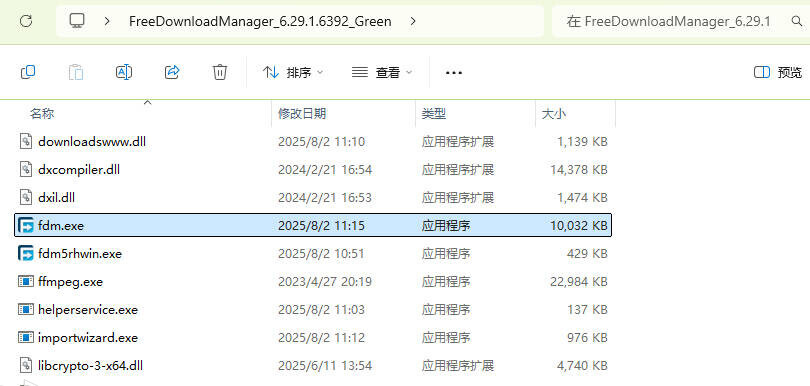
Task: Click the dxil.dll file icon
Action: pos(26,197)
